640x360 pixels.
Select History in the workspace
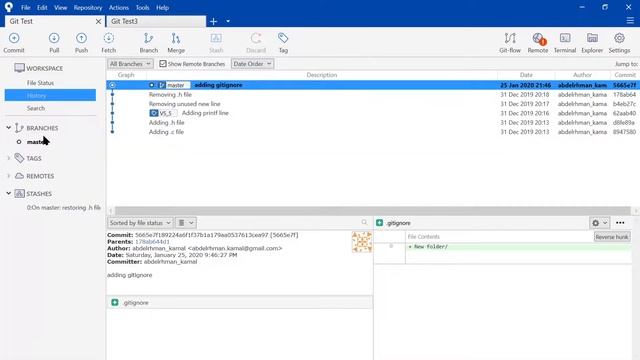pos(50,95)
